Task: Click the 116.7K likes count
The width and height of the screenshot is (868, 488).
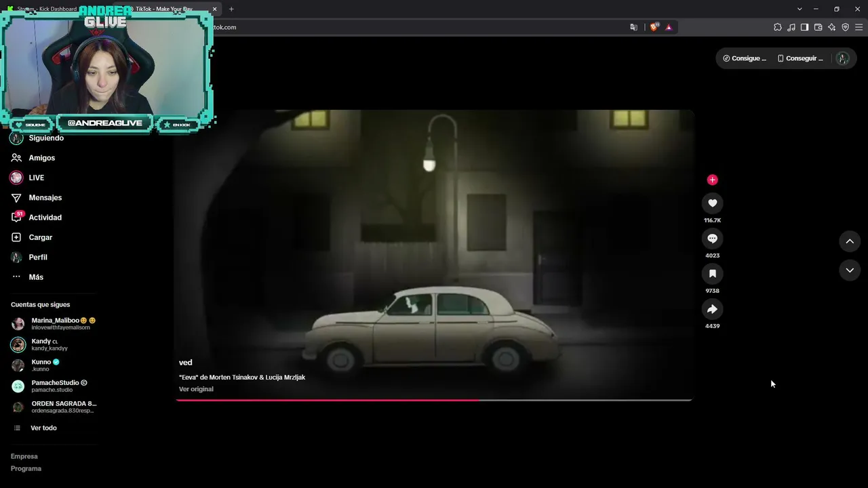Action: (x=712, y=221)
